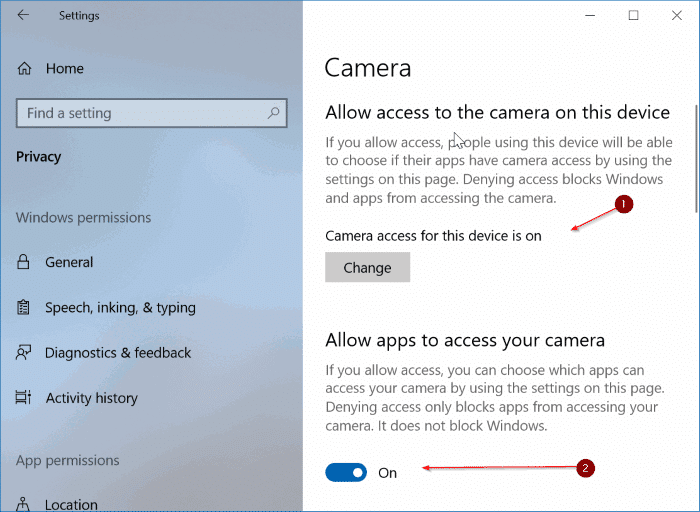
Task: Open Home from the house icon
Action: 24,68
